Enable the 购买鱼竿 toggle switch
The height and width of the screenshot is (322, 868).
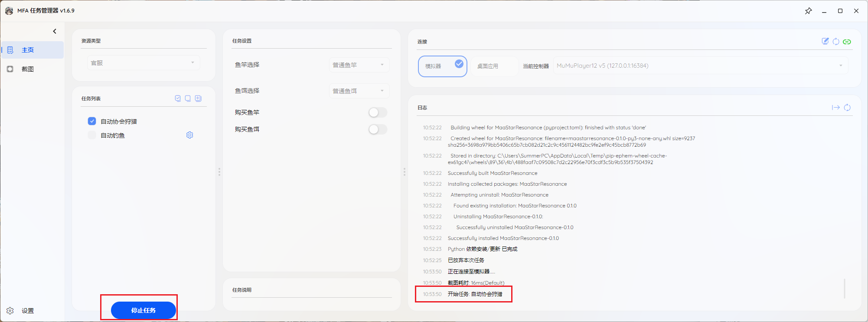377,112
